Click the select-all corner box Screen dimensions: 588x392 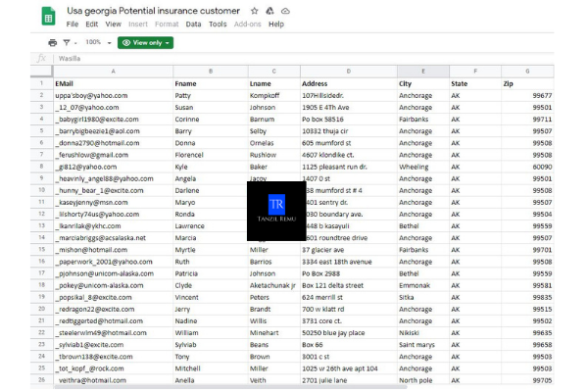click(41, 72)
